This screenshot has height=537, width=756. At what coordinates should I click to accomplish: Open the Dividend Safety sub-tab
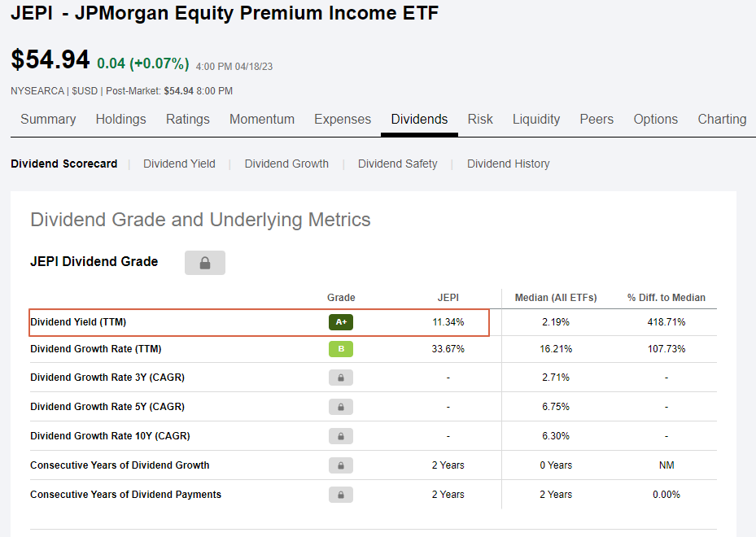398,164
